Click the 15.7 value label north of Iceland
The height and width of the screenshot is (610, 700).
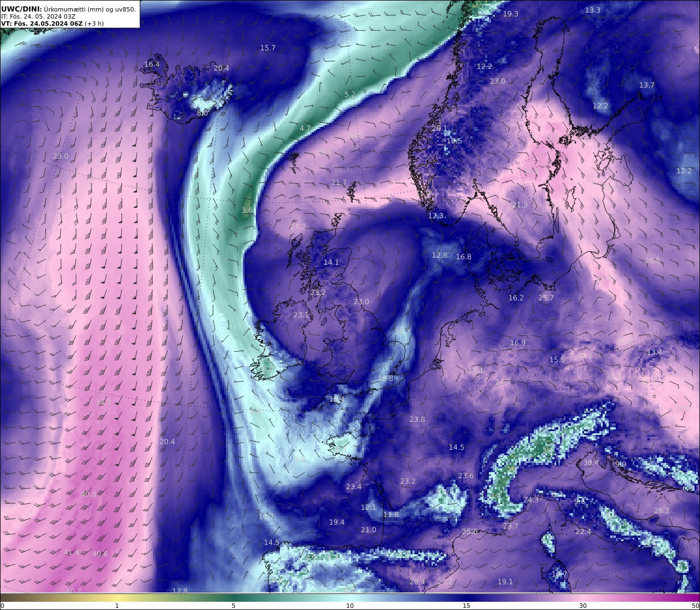tap(268, 48)
